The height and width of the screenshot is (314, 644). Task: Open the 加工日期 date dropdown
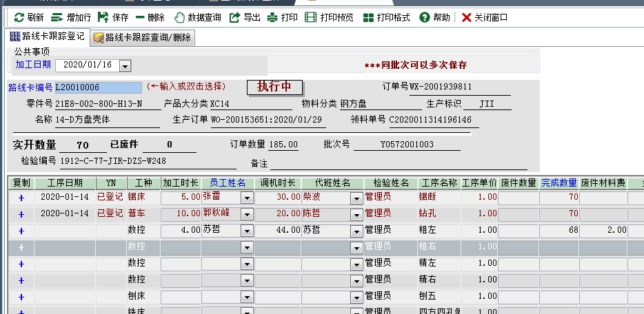pos(125,65)
